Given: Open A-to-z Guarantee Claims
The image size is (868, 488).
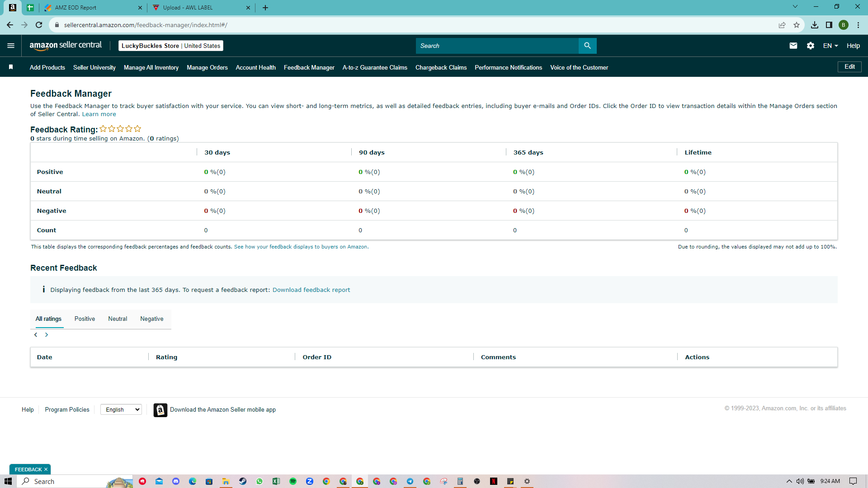Looking at the screenshot, I should [375, 67].
